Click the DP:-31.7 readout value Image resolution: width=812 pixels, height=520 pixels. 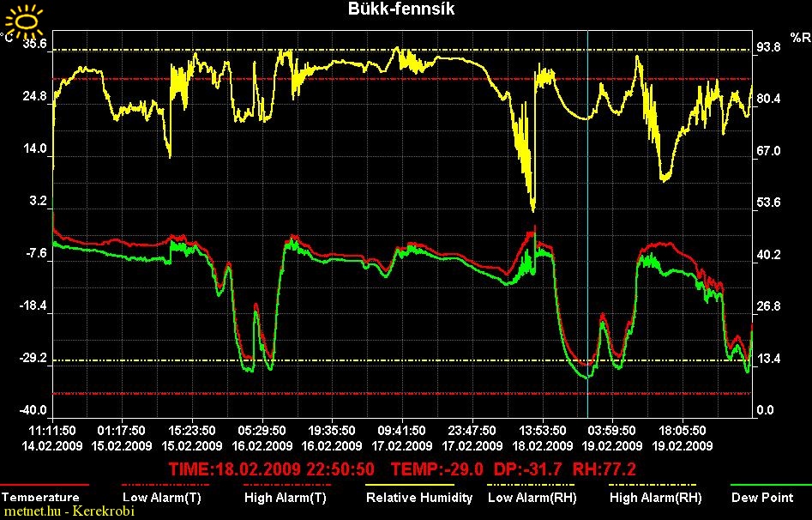529,469
